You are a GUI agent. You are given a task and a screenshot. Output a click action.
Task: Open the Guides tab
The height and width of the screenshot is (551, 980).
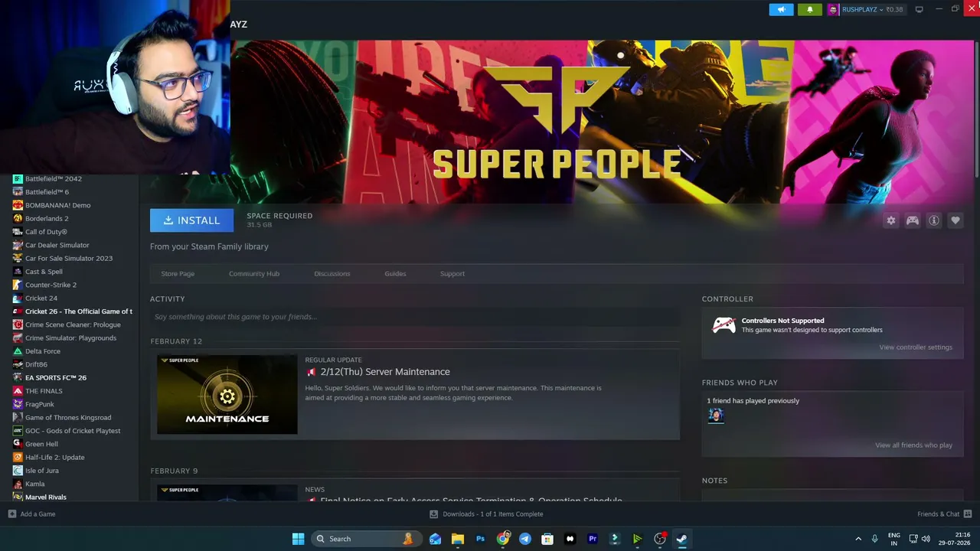coord(395,274)
